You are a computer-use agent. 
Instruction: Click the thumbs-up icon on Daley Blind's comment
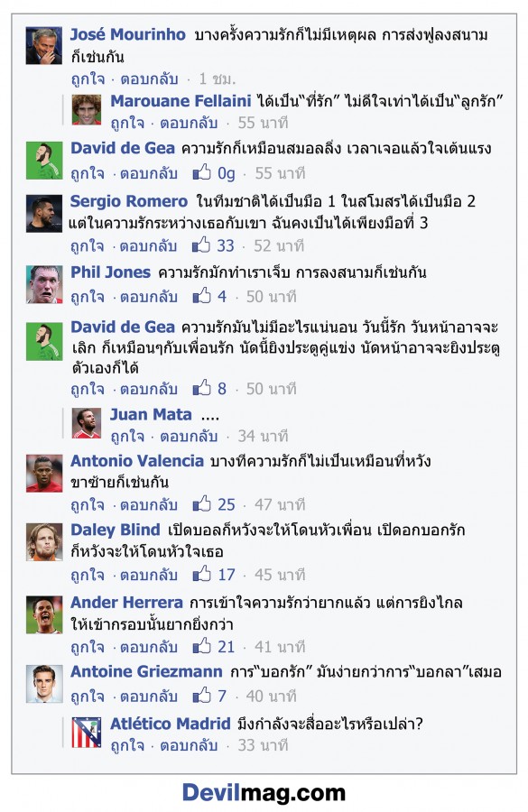tap(201, 573)
